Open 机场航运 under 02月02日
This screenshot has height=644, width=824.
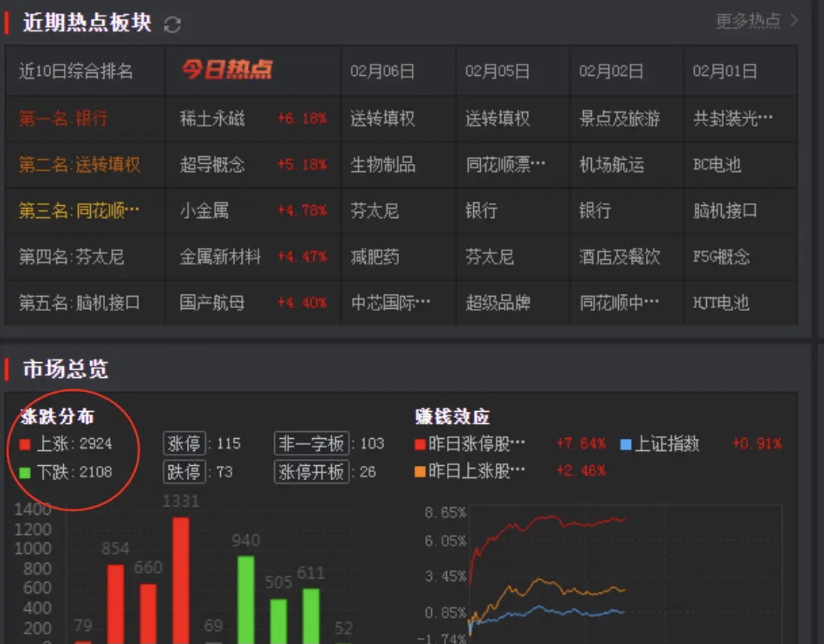coord(611,165)
